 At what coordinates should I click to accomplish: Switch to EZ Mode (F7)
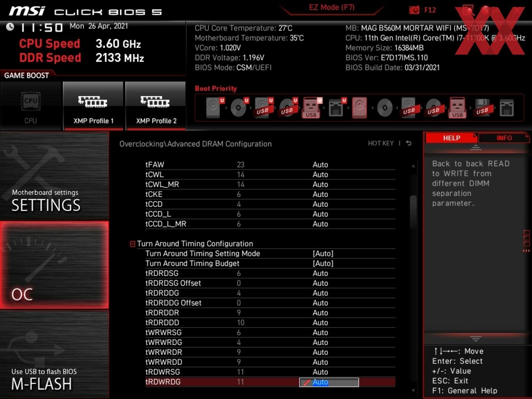click(x=332, y=7)
